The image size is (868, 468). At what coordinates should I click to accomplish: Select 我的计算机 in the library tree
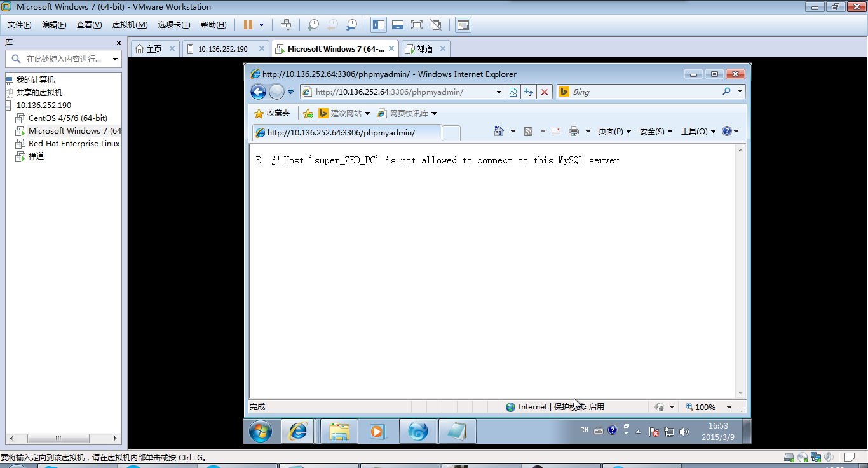pos(36,80)
